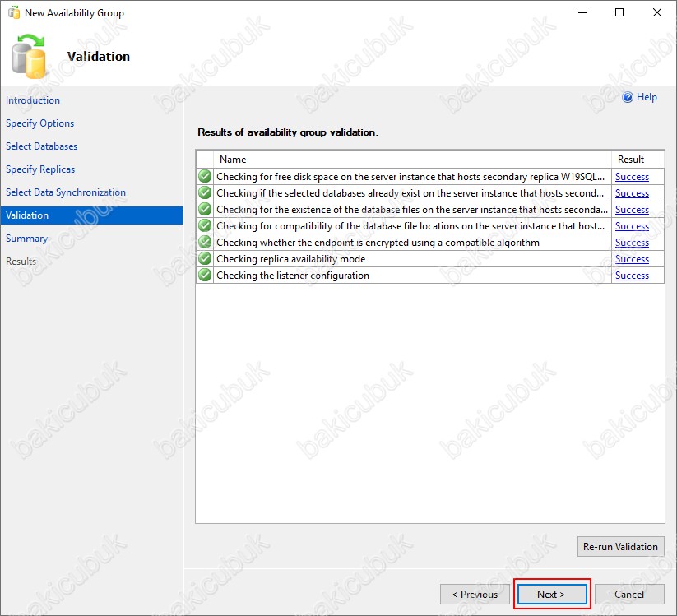Open Specify Replicas step

tap(40, 169)
